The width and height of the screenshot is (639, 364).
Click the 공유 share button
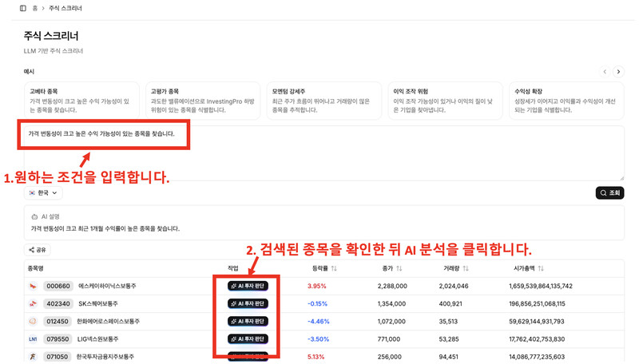tap(38, 250)
